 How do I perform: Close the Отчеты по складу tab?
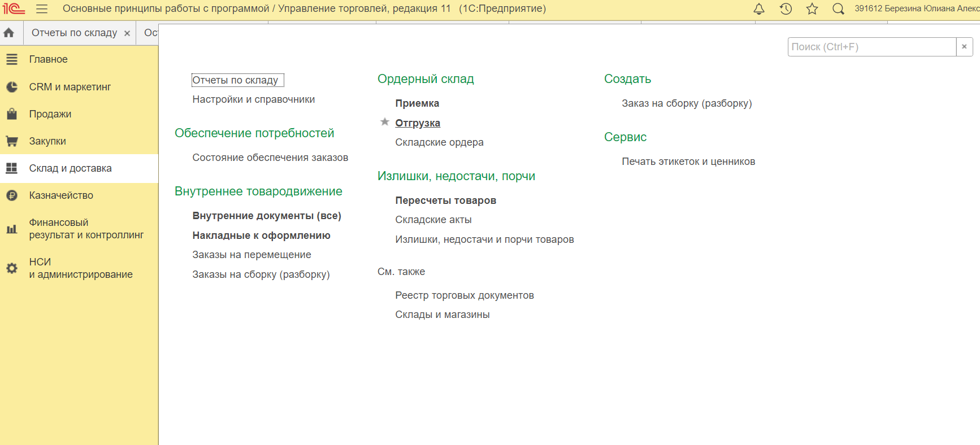click(127, 33)
